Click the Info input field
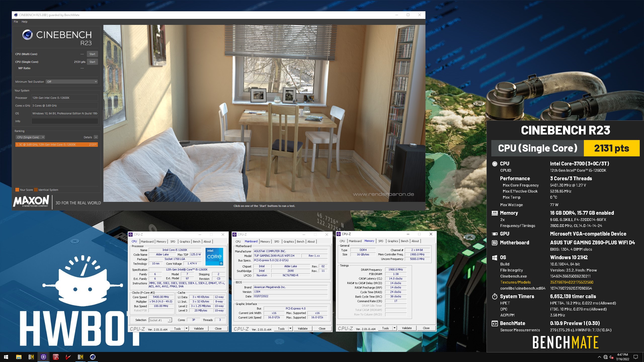 click(x=65, y=121)
